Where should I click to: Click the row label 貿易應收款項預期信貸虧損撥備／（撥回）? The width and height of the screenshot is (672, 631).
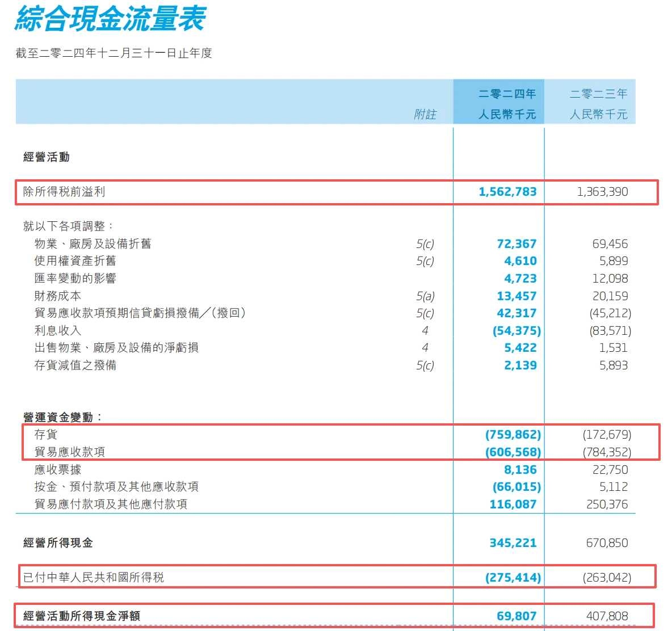tap(141, 313)
